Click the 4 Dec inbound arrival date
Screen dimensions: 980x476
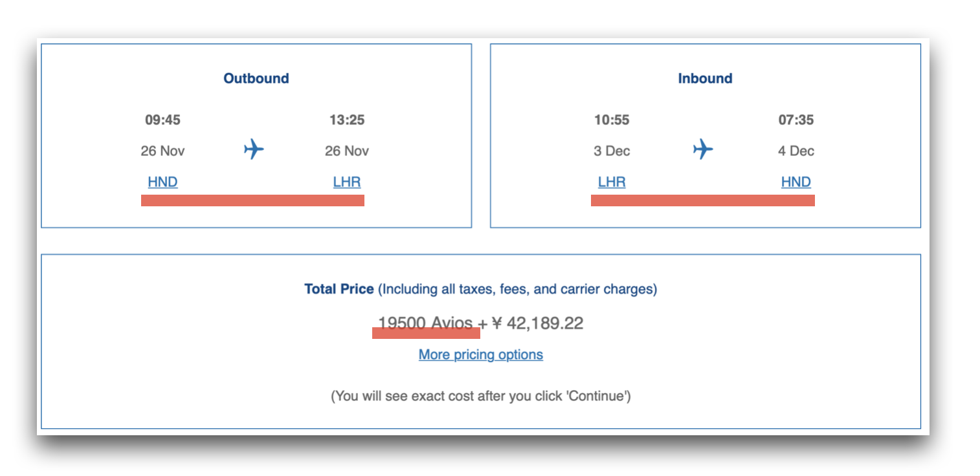[796, 151]
